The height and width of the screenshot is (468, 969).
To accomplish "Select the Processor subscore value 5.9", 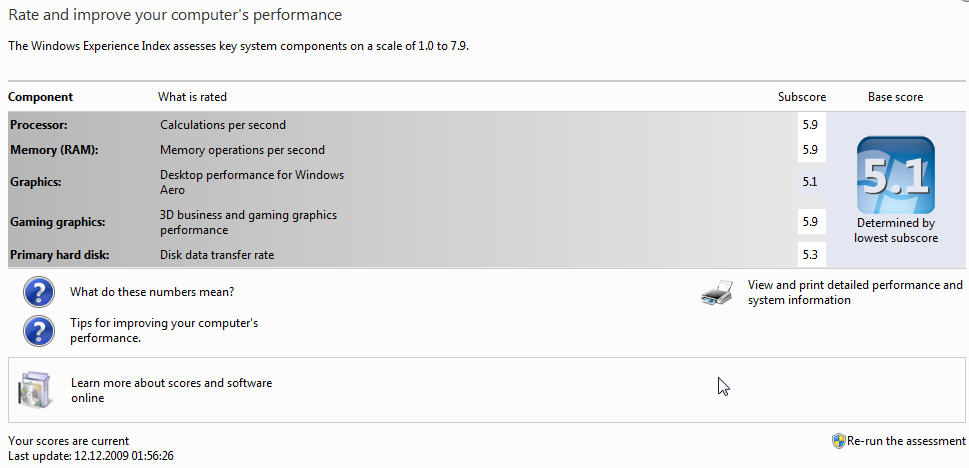I will [810, 124].
